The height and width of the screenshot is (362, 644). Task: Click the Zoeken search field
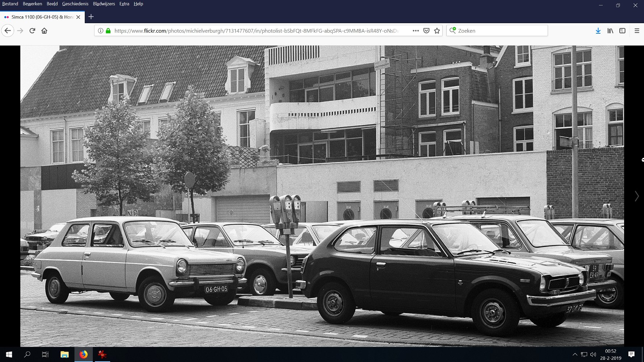[x=500, y=31]
